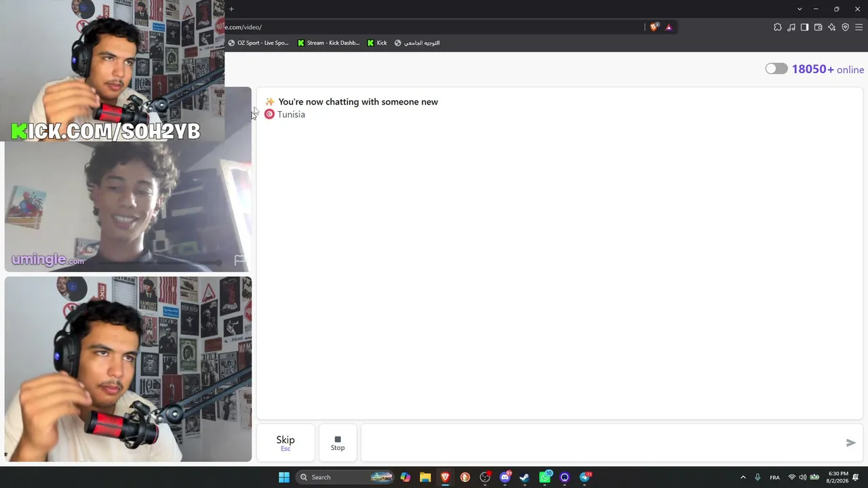This screenshot has width=868, height=488.
Task: Open the OBS Studio taskbar icon
Action: [x=485, y=477]
